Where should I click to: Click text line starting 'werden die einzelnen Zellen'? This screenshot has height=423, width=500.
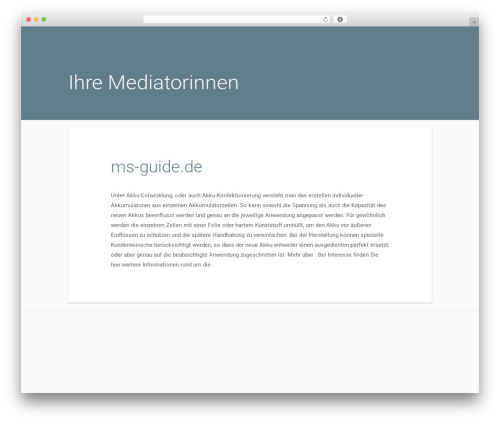(241, 225)
